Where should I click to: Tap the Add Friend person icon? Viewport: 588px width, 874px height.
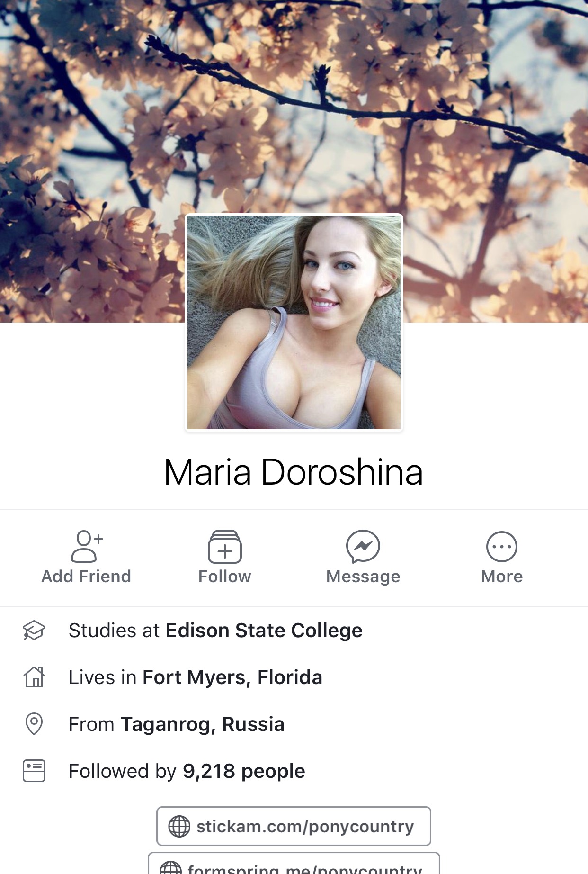(87, 546)
